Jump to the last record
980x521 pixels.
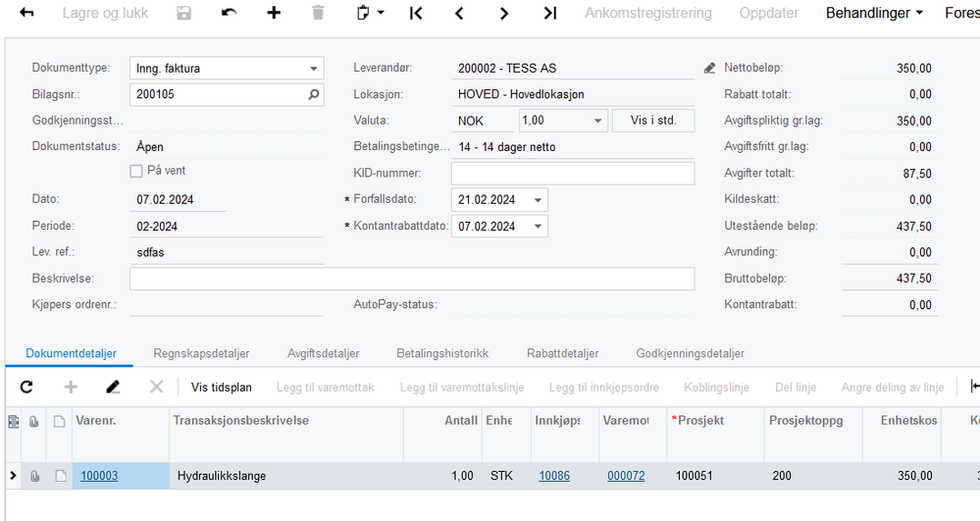[549, 13]
